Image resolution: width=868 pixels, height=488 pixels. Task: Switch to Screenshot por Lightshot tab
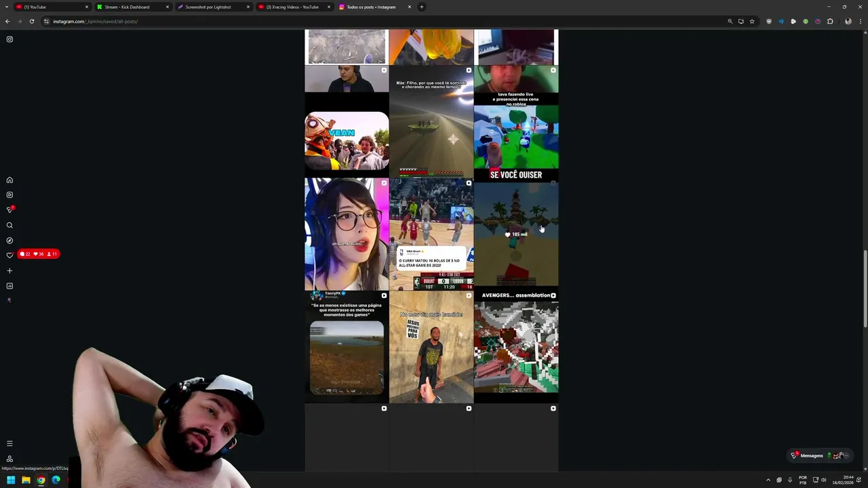tap(213, 7)
